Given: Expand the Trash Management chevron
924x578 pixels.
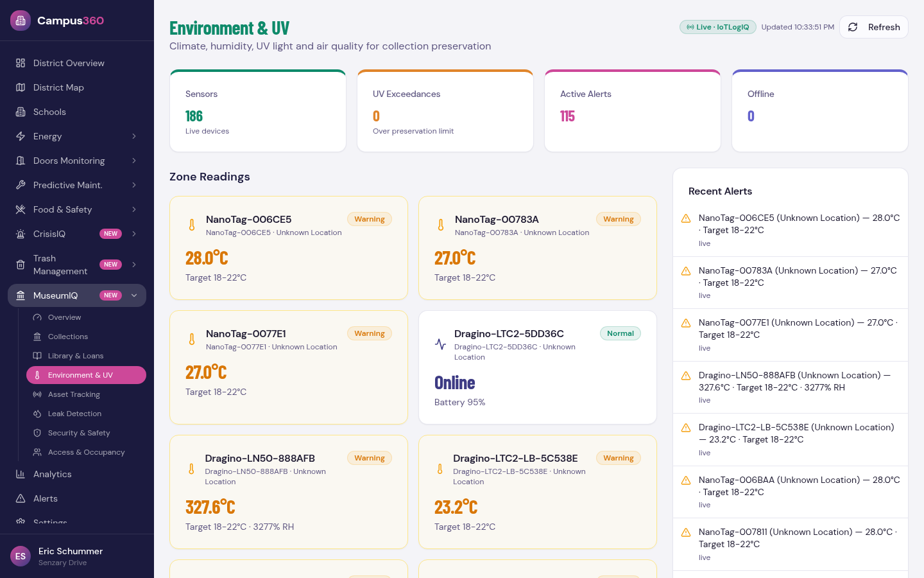Looking at the screenshot, I should (134, 265).
